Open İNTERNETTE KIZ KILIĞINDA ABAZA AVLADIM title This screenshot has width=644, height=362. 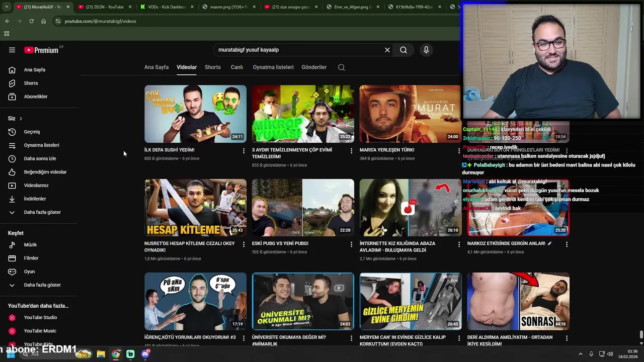coord(397,247)
